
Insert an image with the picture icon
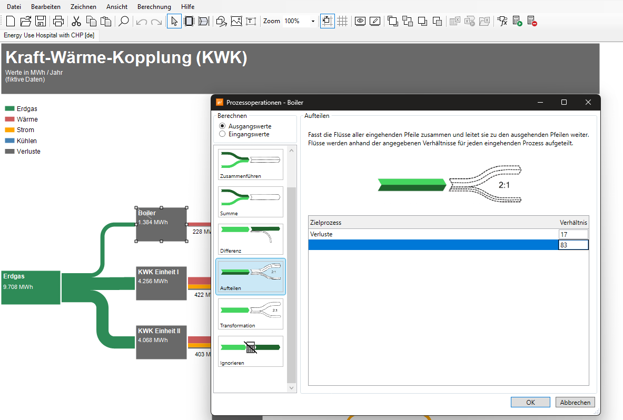(x=236, y=21)
